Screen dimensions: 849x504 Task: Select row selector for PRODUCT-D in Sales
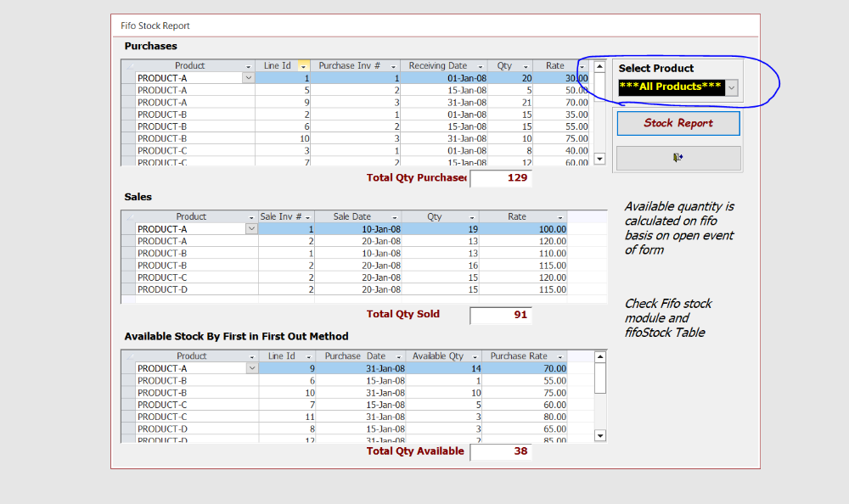(128, 289)
